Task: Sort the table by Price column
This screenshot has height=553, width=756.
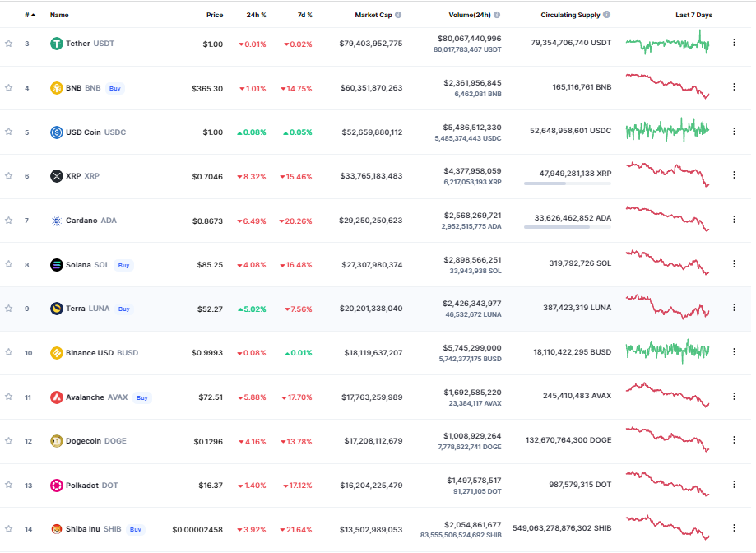Action: coord(215,15)
